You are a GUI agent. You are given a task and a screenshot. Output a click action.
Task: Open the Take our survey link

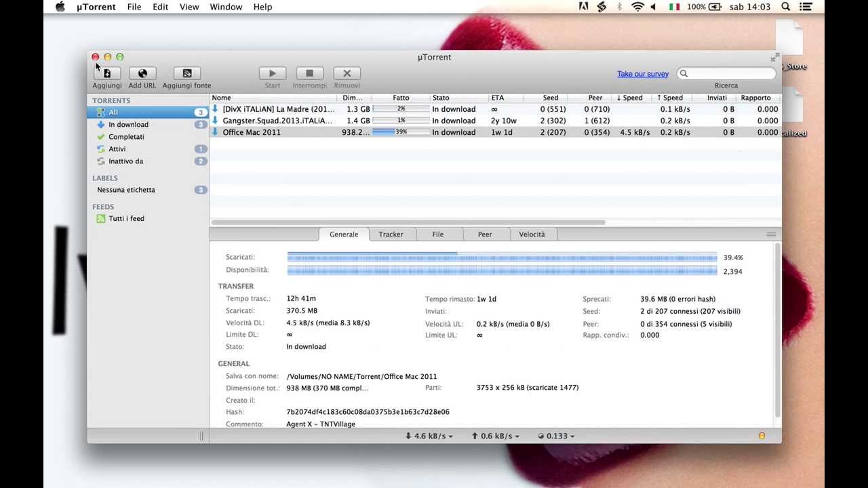tap(643, 74)
